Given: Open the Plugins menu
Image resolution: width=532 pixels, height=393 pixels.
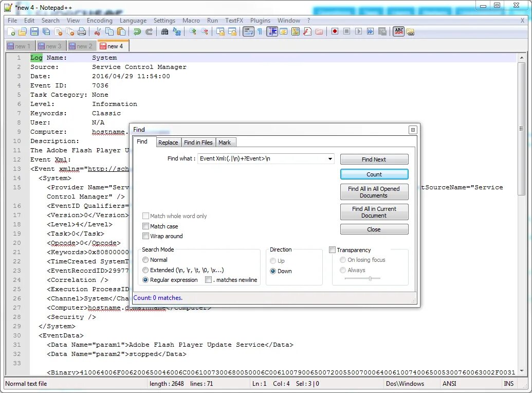Looking at the screenshot, I should coord(260,21).
